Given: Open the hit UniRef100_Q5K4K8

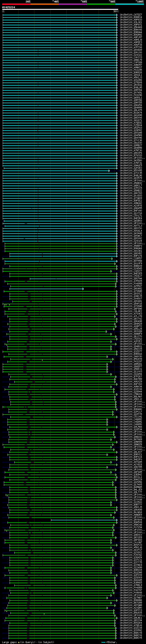Looking at the screenshot, I should point(131,27).
